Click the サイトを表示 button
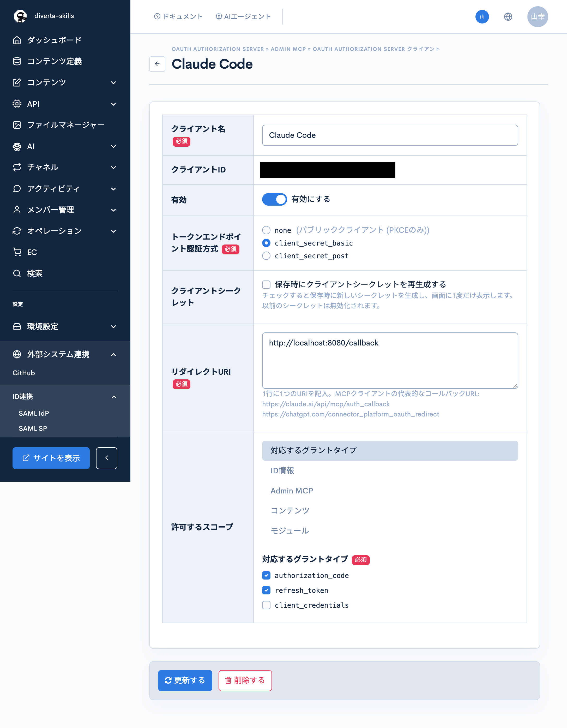This screenshot has height=728, width=567. point(51,458)
